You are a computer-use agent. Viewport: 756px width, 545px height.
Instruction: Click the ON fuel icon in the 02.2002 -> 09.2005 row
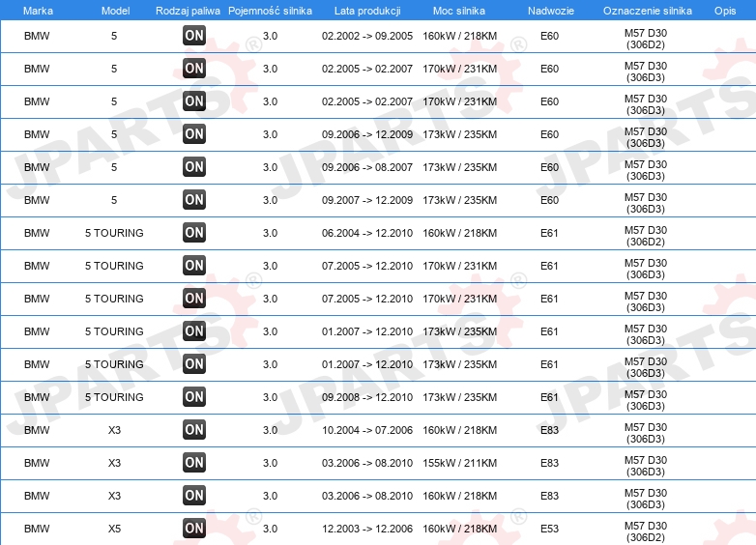pos(194,35)
